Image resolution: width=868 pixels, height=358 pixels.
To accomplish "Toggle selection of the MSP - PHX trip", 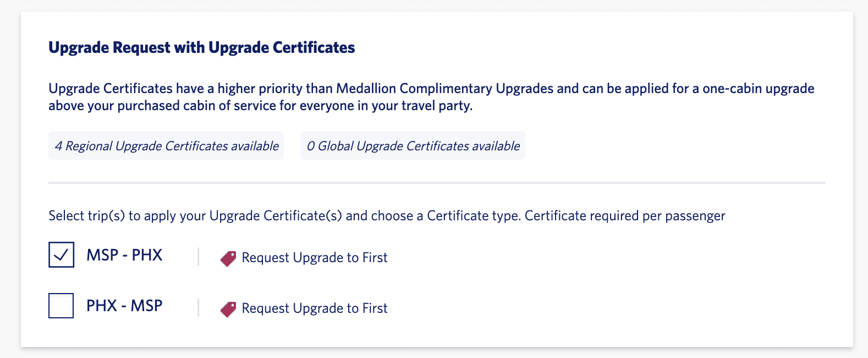I will 61,254.
